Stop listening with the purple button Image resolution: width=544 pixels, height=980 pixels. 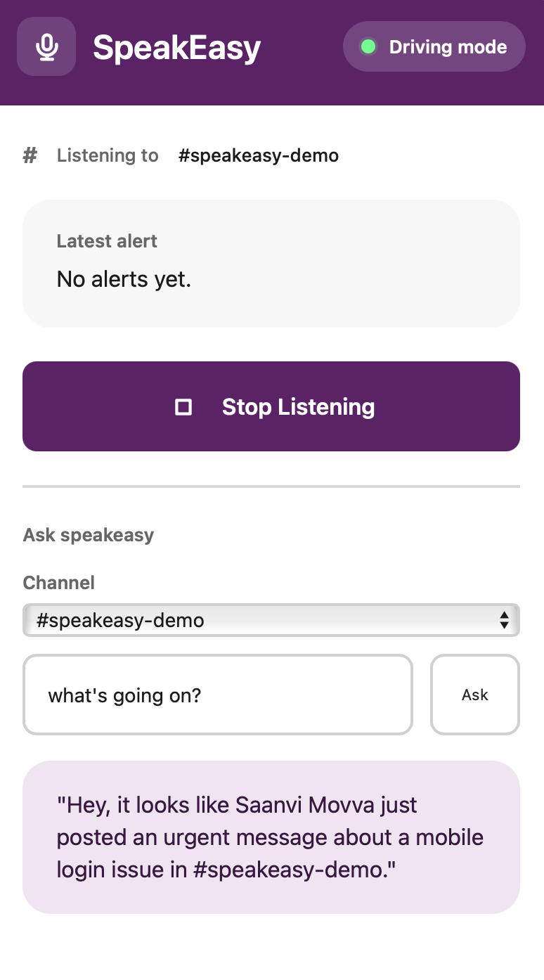click(x=271, y=406)
